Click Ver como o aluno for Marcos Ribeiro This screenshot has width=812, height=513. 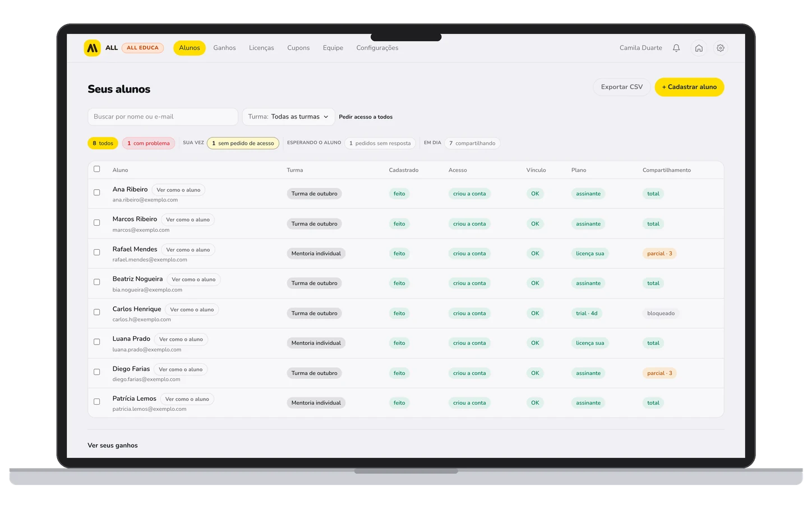pos(188,220)
